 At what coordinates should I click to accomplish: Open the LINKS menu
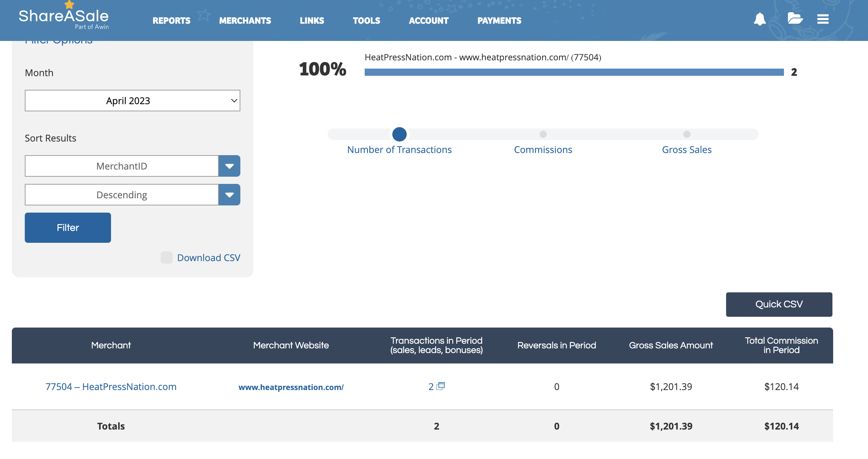[x=312, y=20]
